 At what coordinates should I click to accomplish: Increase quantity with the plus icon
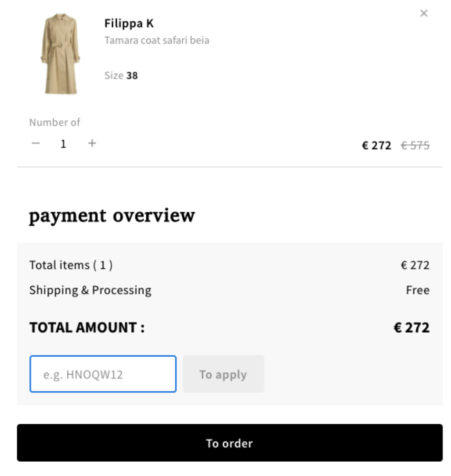pyautogui.click(x=92, y=143)
